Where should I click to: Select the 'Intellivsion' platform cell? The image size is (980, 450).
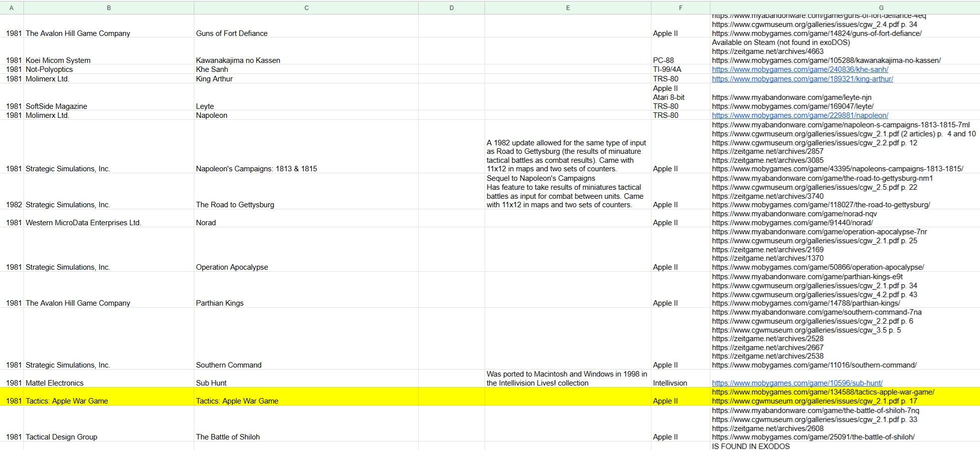click(x=670, y=383)
